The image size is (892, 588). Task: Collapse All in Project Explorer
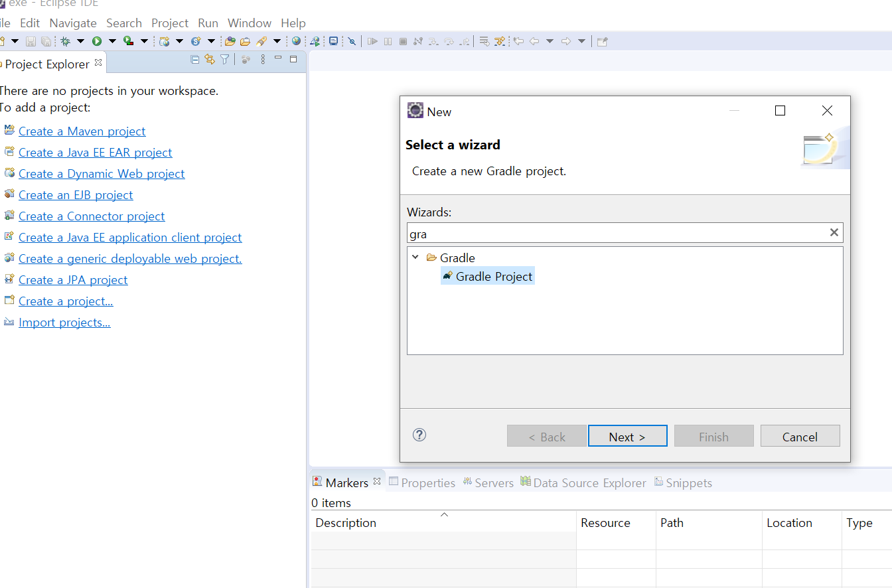(194, 59)
